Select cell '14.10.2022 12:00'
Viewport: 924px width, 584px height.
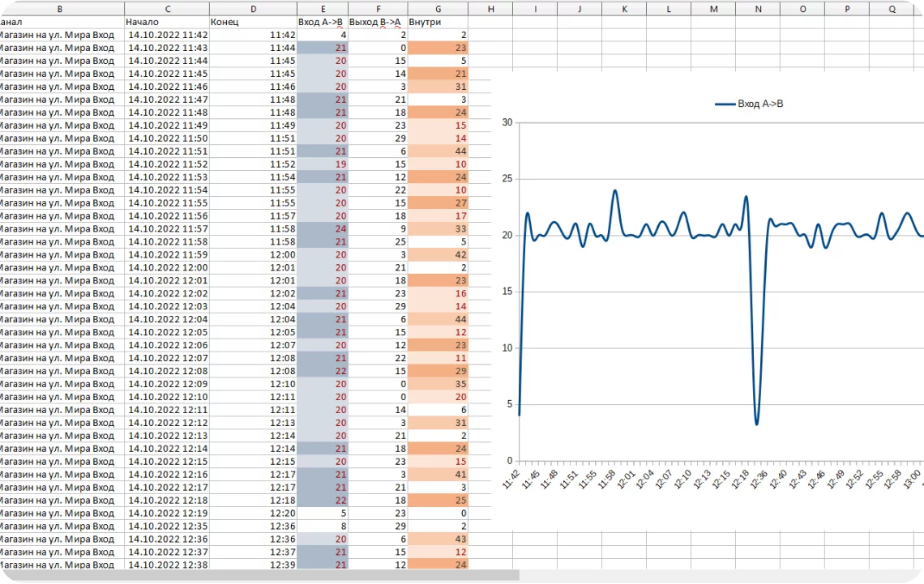pos(167,268)
